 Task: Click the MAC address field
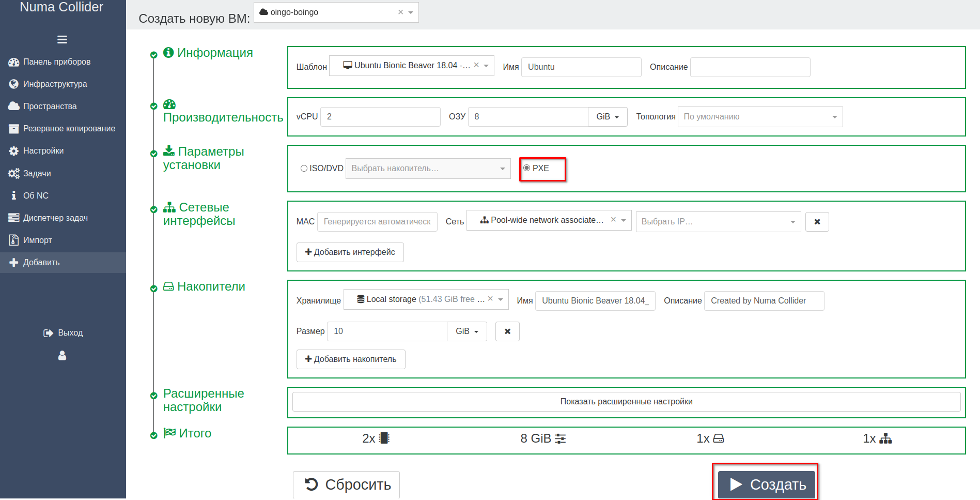pyautogui.click(x=377, y=222)
